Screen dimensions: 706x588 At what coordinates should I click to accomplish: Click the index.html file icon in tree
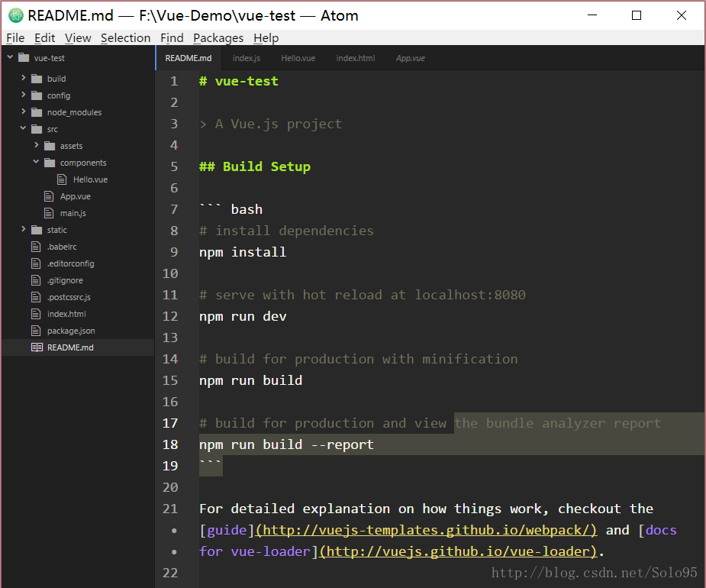[x=36, y=314]
